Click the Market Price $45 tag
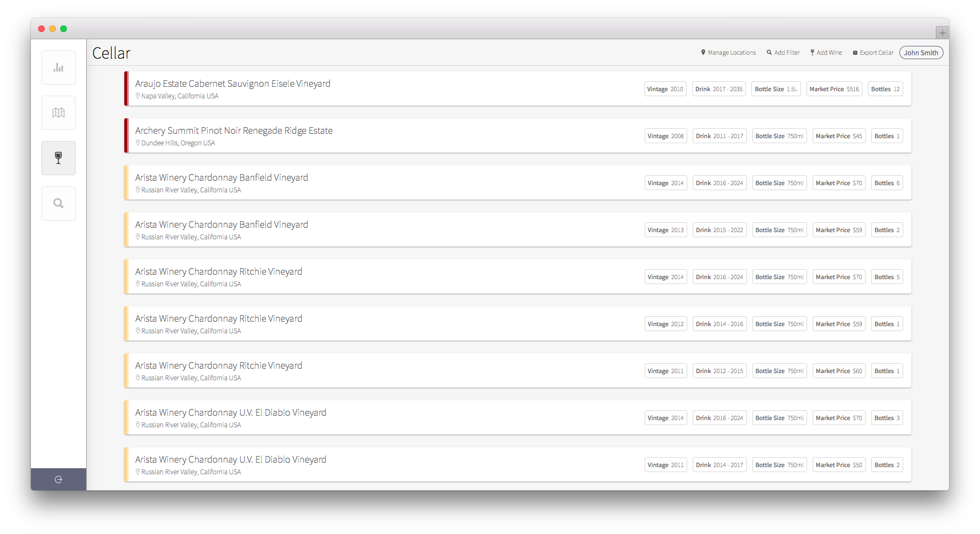 [839, 136]
